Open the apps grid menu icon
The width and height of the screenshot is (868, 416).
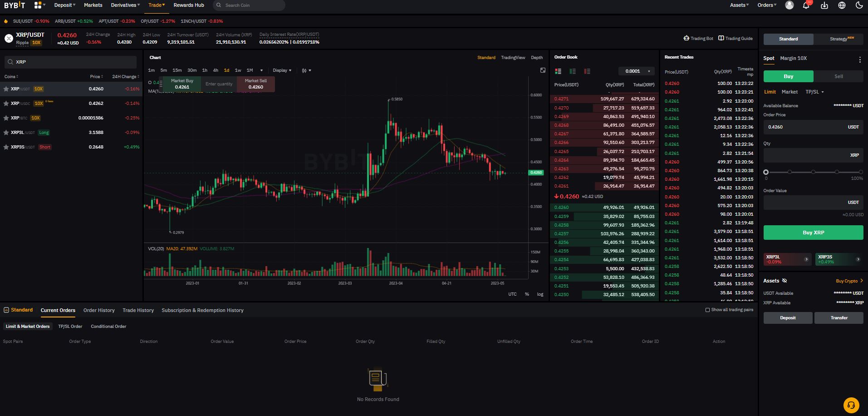(x=38, y=5)
